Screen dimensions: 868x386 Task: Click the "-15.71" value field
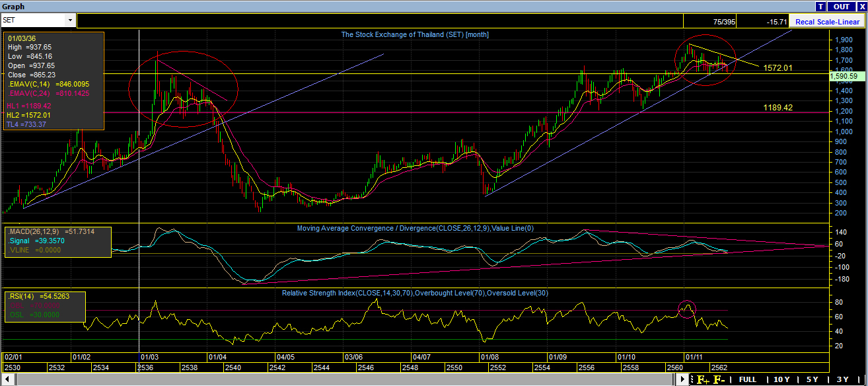point(762,22)
